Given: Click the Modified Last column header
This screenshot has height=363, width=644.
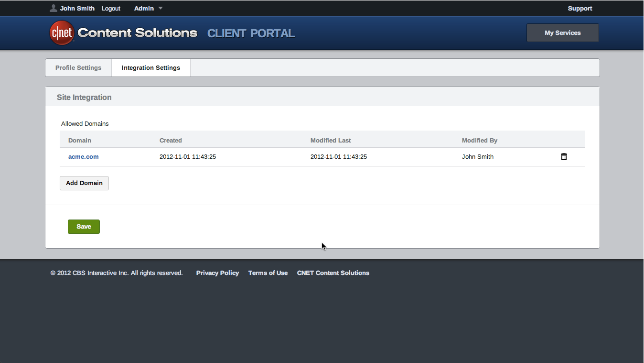Looking at the screenshot, I should pos(331,141).
